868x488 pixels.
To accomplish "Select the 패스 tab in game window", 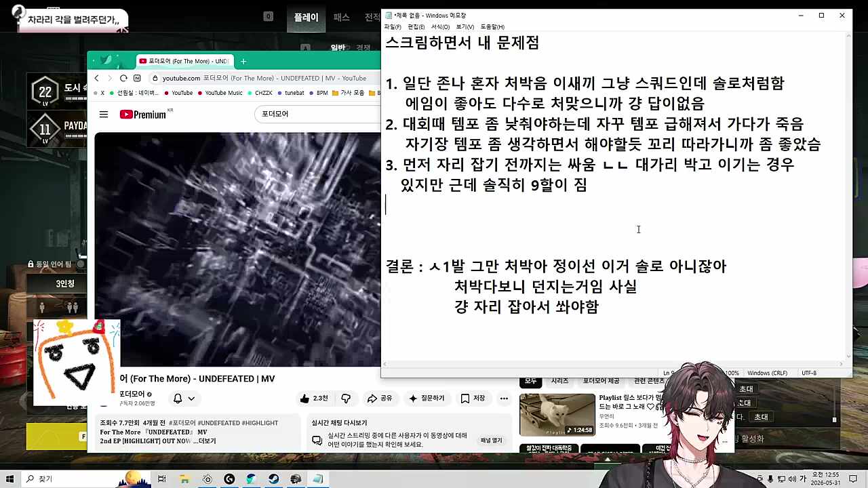I will tap(341, 18).
